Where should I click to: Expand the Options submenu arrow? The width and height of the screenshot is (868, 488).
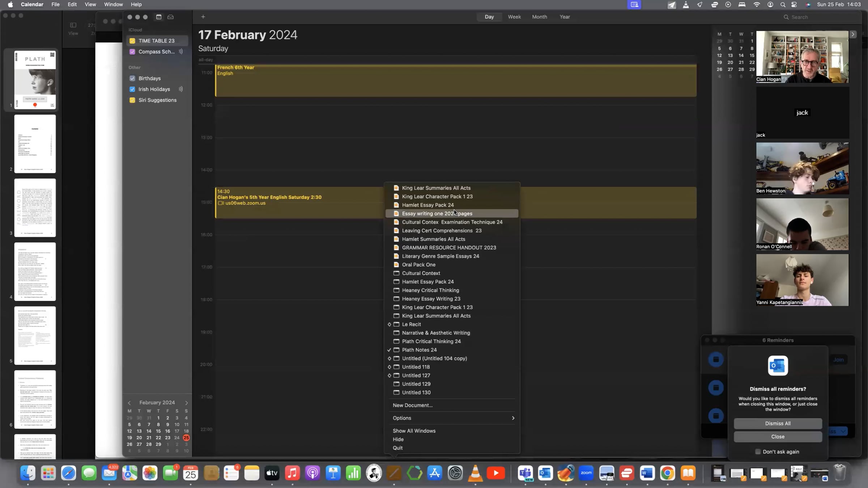pyautogui.click(x=513, y=418)
